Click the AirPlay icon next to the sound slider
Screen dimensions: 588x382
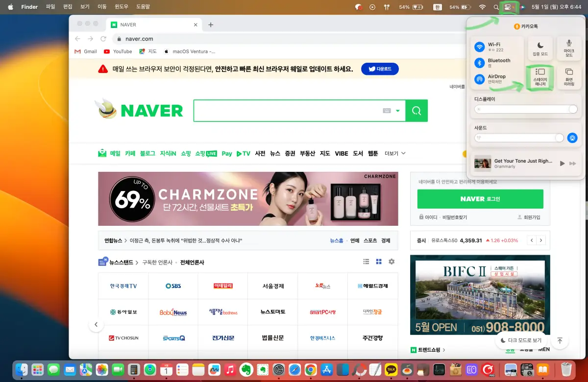[572, 138]
